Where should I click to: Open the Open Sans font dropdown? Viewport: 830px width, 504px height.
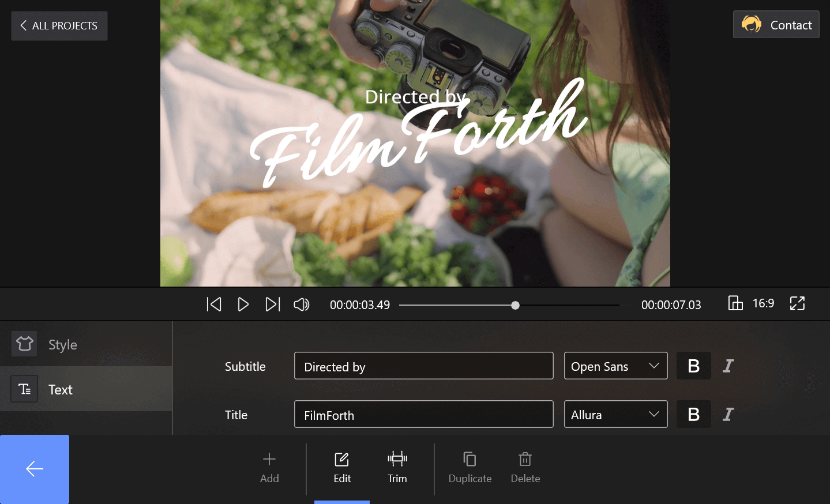[x=615, y=366]
